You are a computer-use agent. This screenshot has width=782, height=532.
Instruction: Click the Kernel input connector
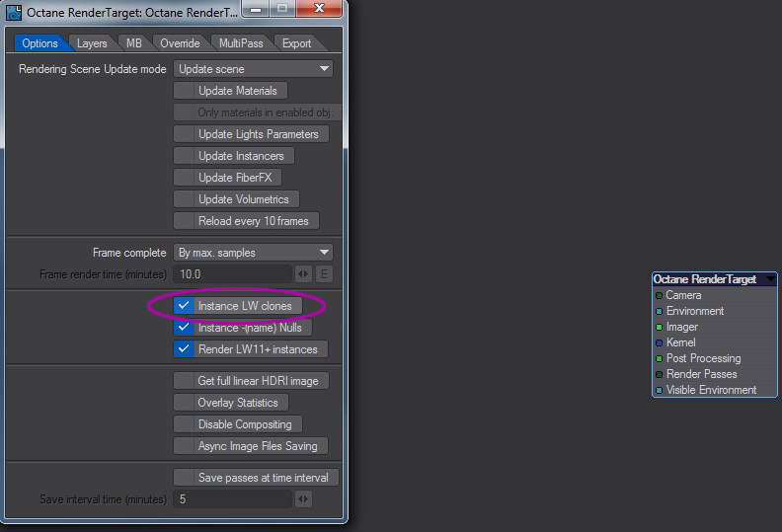point(659,342)
